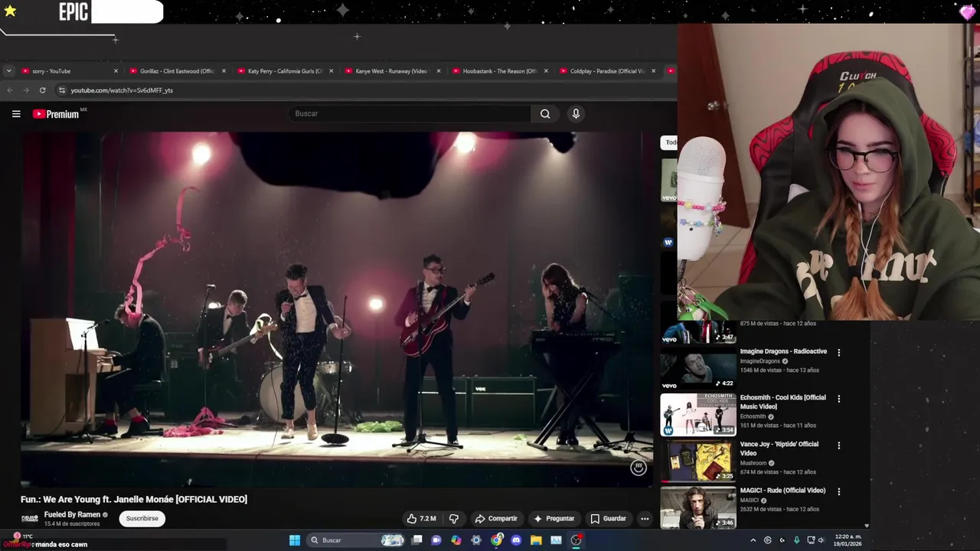The image size is (980, 551).
Task: Reload the page with browser refresh icon
Action: coord(42,90)
